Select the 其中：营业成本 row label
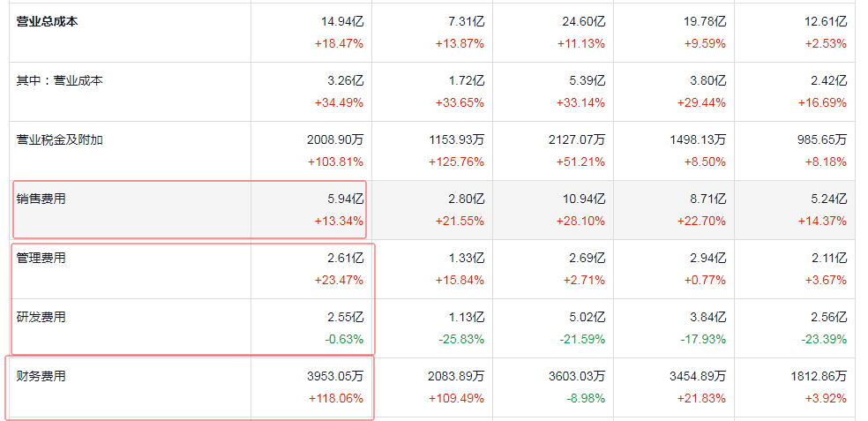Screen dimensions: 868x421 (x=59, y=80)
